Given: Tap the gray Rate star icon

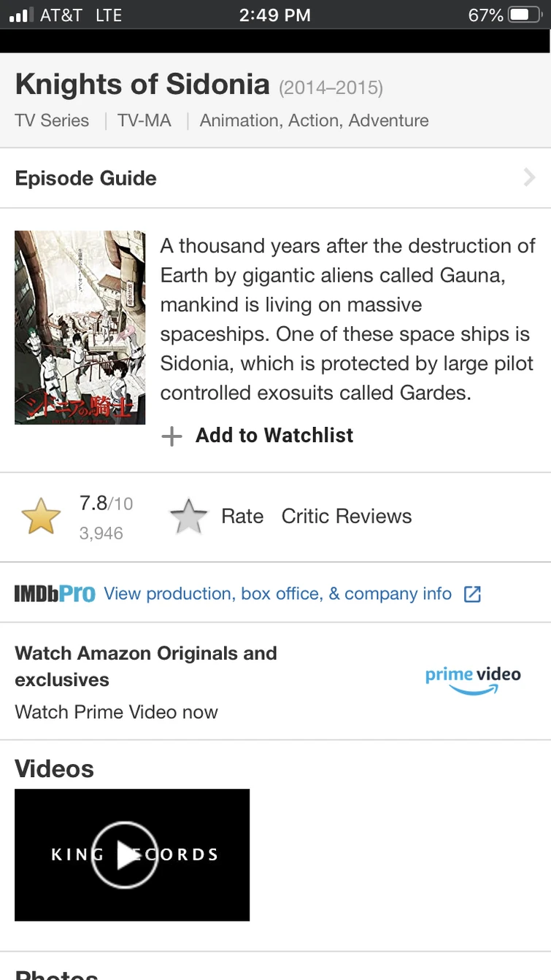Looking at the screenshot, I should tap(189, 517).
